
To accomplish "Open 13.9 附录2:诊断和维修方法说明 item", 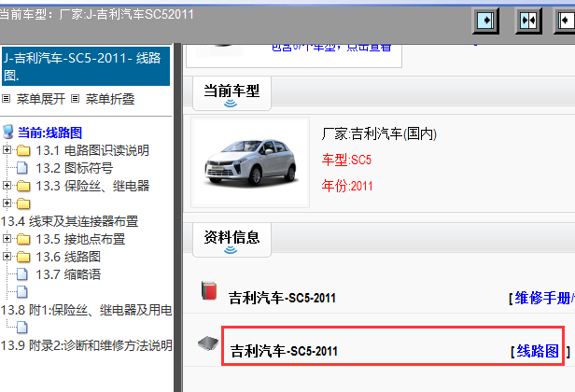I will pyautogui.click(x=86, y=345).
